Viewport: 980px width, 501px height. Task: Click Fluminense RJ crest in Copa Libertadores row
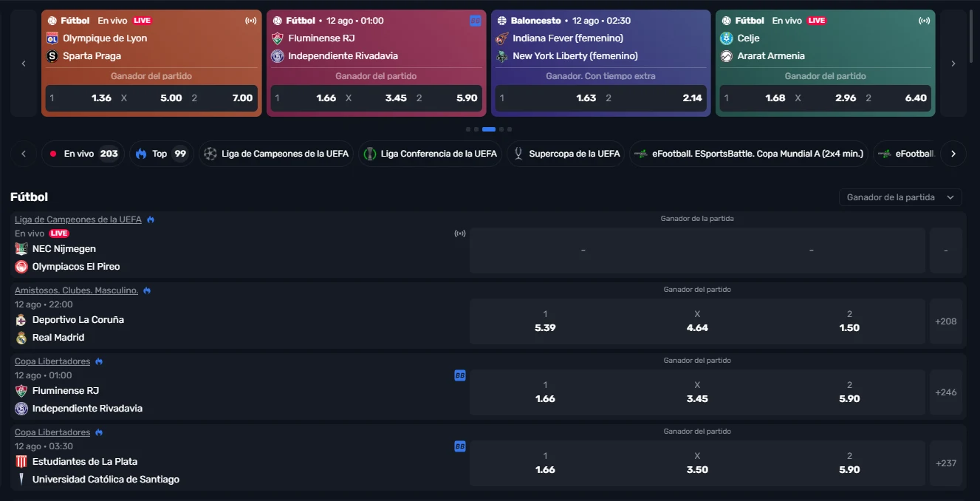pyautogui.click(x=21, y=391)
